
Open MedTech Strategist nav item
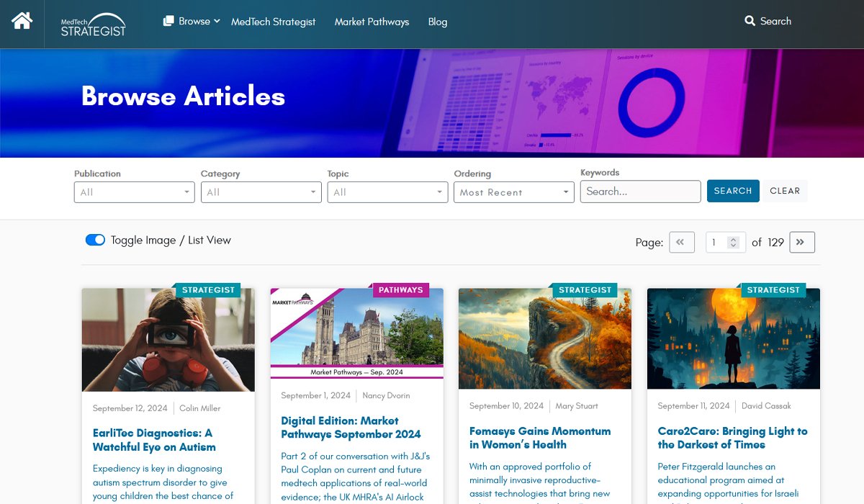point(274,22)
